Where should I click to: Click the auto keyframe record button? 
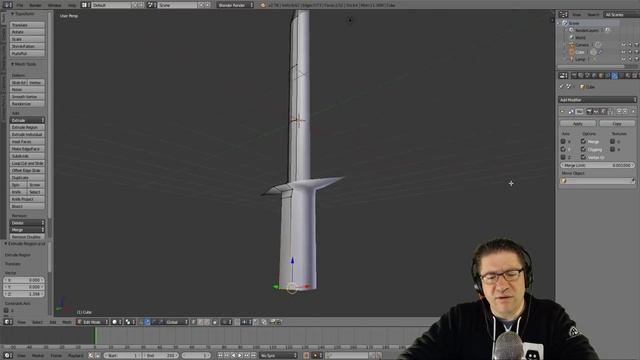tap(306, 356)
